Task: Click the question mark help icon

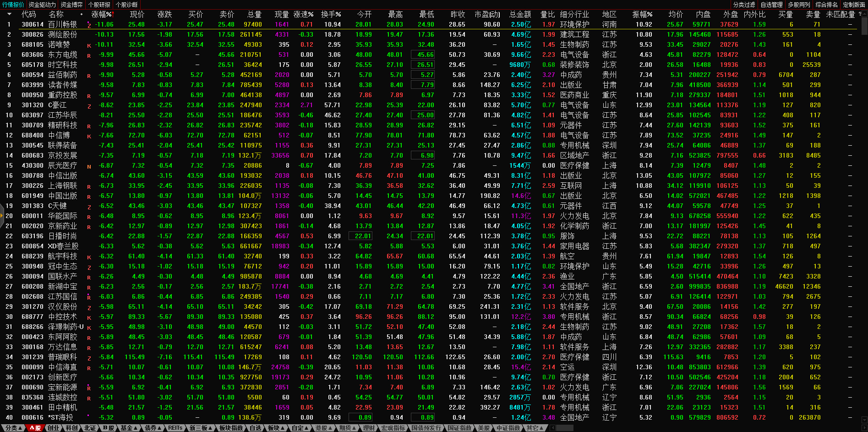Action: pyautogui.click(x=860, y=14)
